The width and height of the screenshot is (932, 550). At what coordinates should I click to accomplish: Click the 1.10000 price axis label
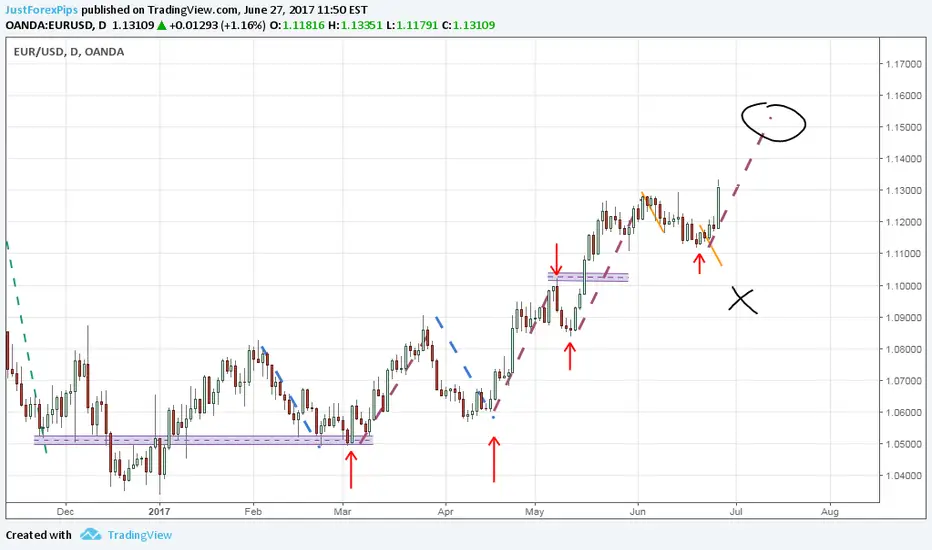click(903, 285)
